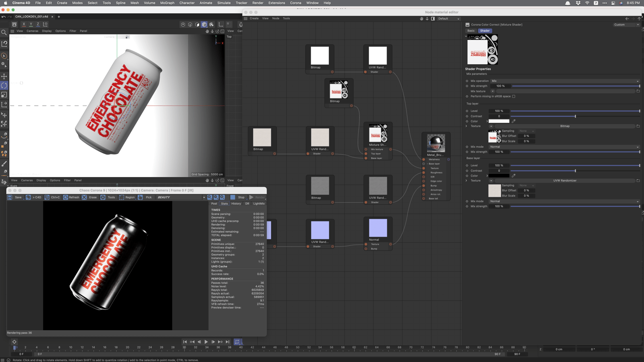Viewport: 644px width, 362px height.
Task: Click the > C4D button in Corona VFB
Action: [34, 197]
